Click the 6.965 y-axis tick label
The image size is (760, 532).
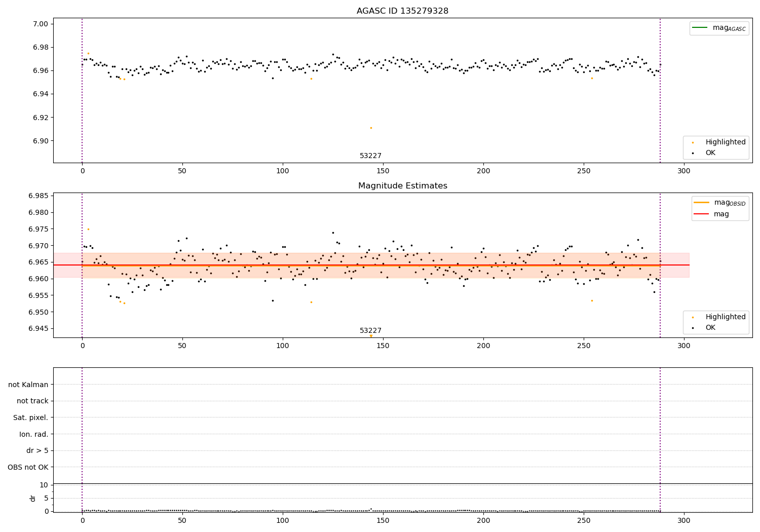tap(39, 262)
